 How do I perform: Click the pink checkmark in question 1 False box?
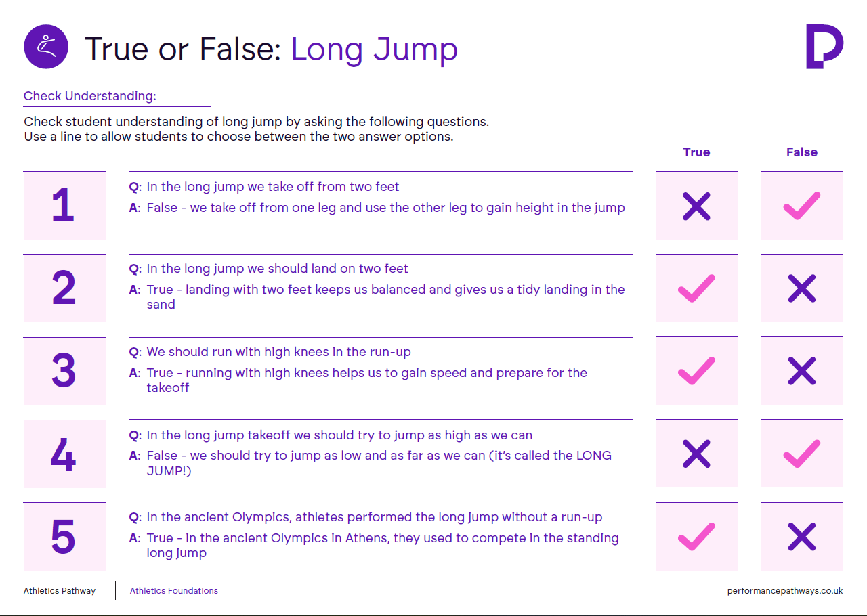pyautogui.click(x=802, y=206)
